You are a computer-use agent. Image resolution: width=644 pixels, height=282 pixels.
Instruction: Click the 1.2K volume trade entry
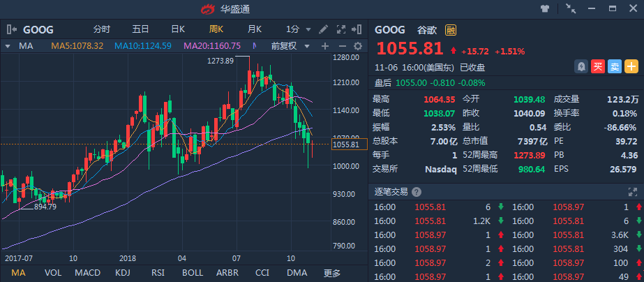pyautogui.click(x=481, y=221)
